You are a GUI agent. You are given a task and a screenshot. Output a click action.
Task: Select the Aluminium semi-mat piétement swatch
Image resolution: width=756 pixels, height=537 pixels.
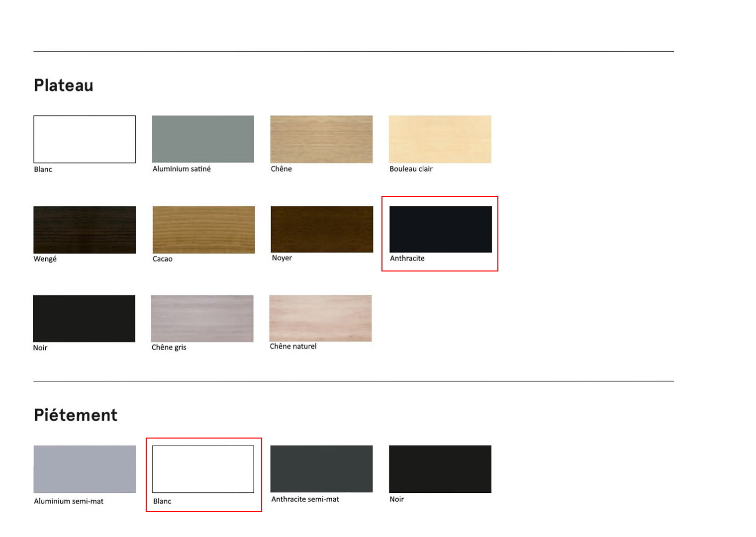click(85, 469)
